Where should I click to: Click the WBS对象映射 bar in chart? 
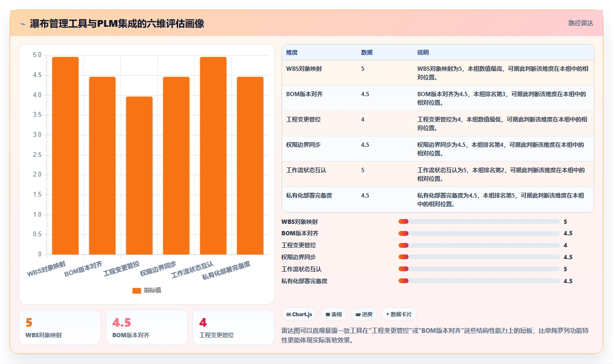point(65,155)
